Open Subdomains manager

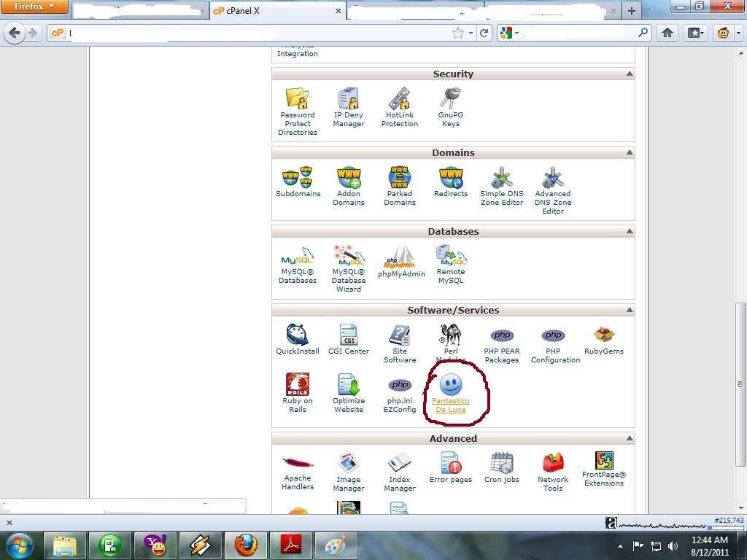coord(298,182)
